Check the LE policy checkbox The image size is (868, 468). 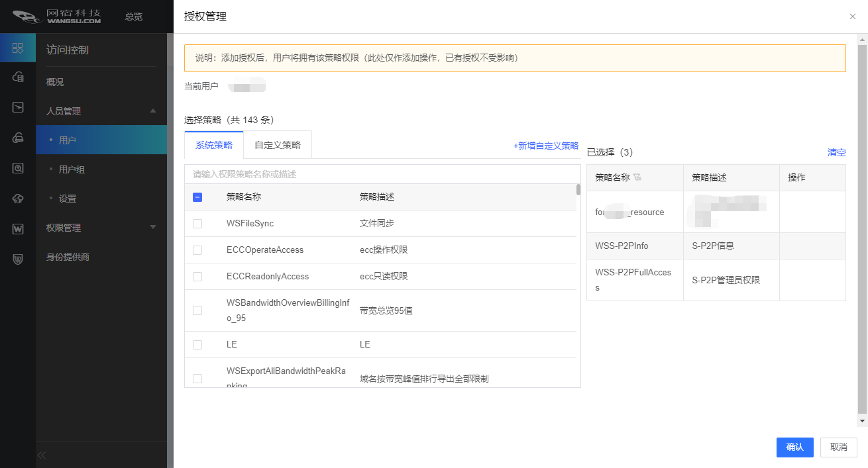click(197, 345)
